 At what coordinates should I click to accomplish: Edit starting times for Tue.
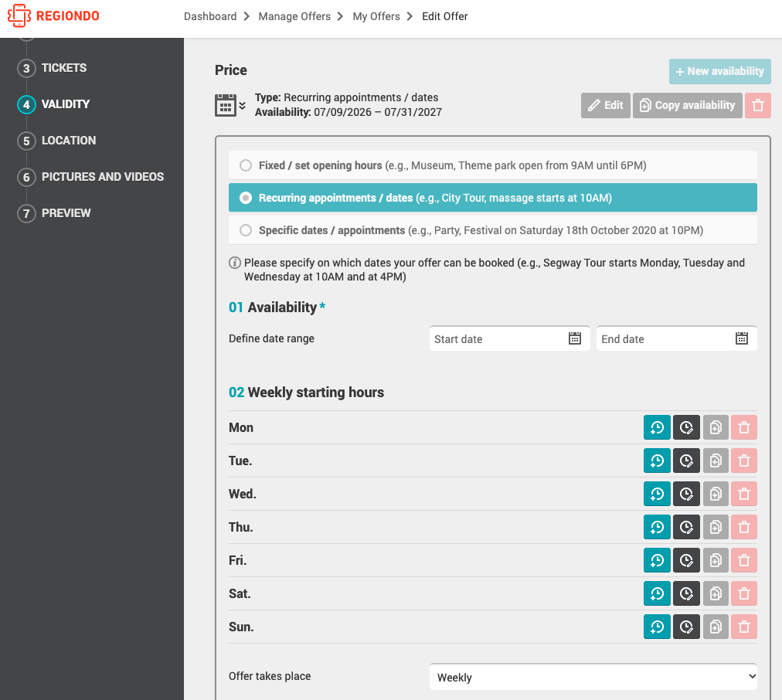tap(686, 460)
